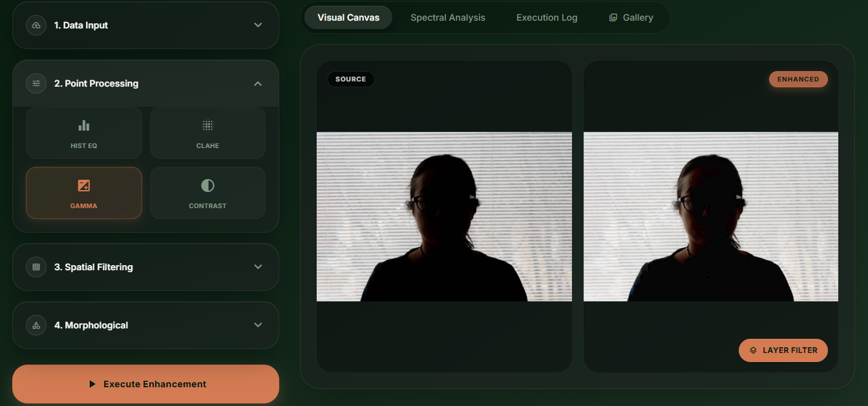
Task: Click the HIST EQ bar chart icon
Action: (x=84, y=125)
